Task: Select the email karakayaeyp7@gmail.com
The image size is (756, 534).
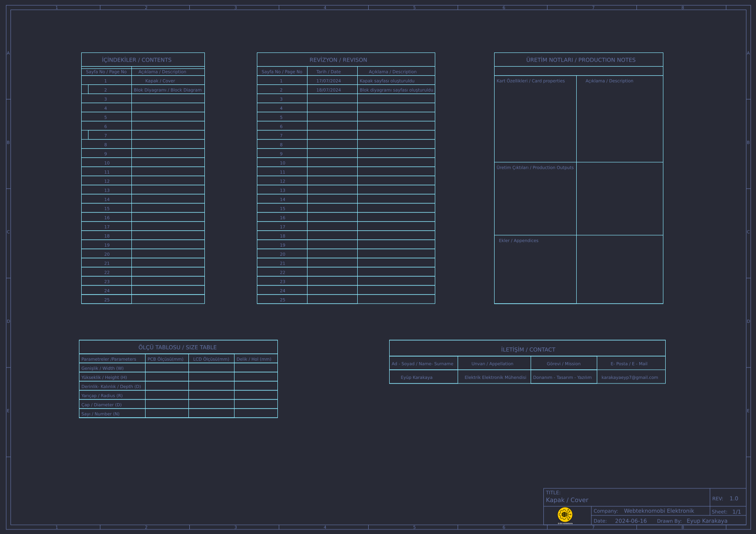Action: point(630,377)
